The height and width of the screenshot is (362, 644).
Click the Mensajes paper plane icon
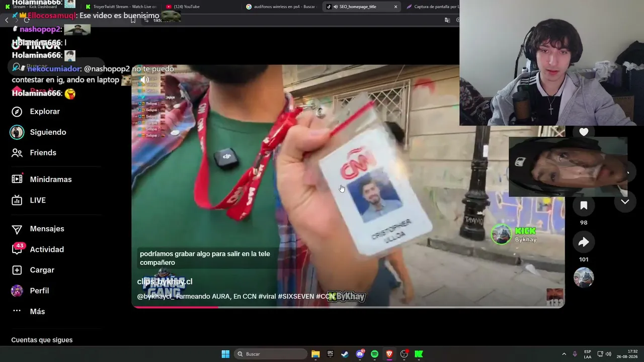point(17,229)
